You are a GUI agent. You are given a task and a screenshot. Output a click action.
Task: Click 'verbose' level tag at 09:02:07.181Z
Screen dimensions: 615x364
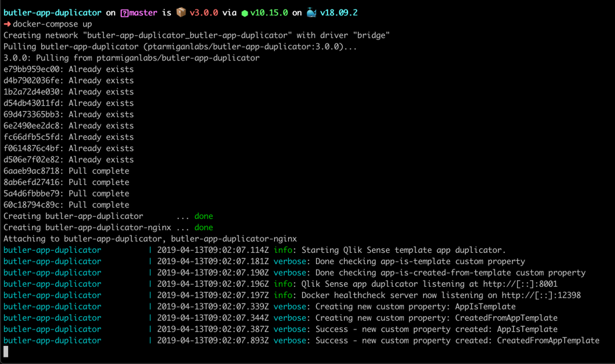tap(290, 262)
